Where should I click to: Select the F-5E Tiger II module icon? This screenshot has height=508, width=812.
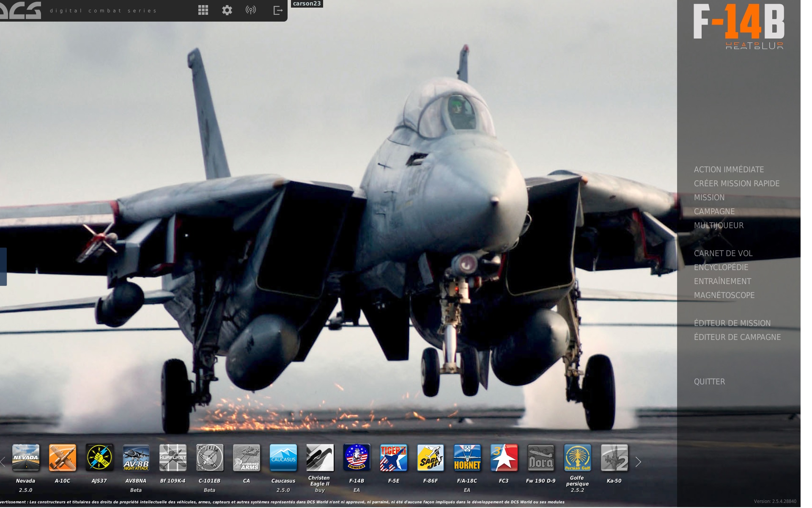click(x=394, y=458)
